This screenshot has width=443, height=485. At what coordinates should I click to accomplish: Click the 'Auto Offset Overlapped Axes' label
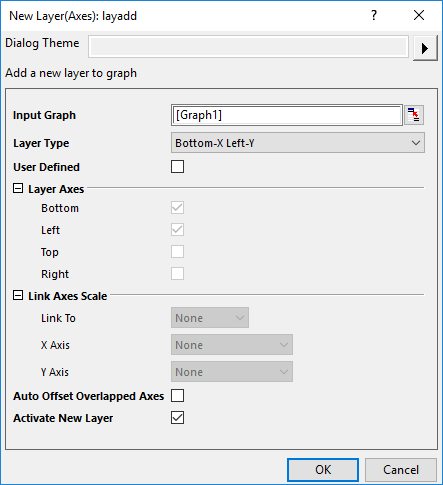[x=89, y=396]
